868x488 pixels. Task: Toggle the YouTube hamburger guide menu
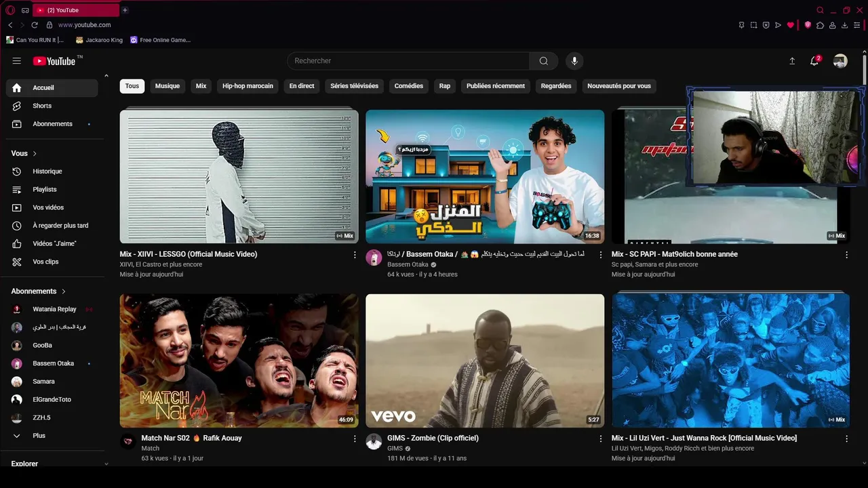pyautogui.click(x=16, y=61)
